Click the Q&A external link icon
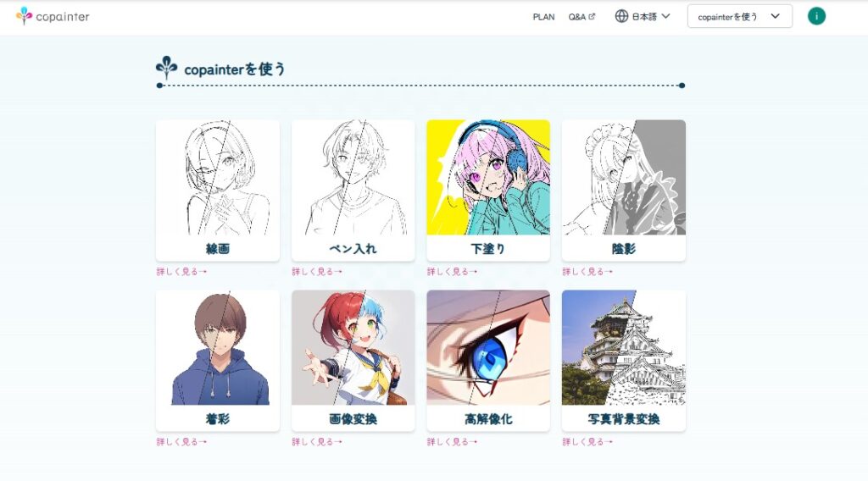The height and width of the screenshot is (481, 868). pyautogui.click(x=592, y=17)
